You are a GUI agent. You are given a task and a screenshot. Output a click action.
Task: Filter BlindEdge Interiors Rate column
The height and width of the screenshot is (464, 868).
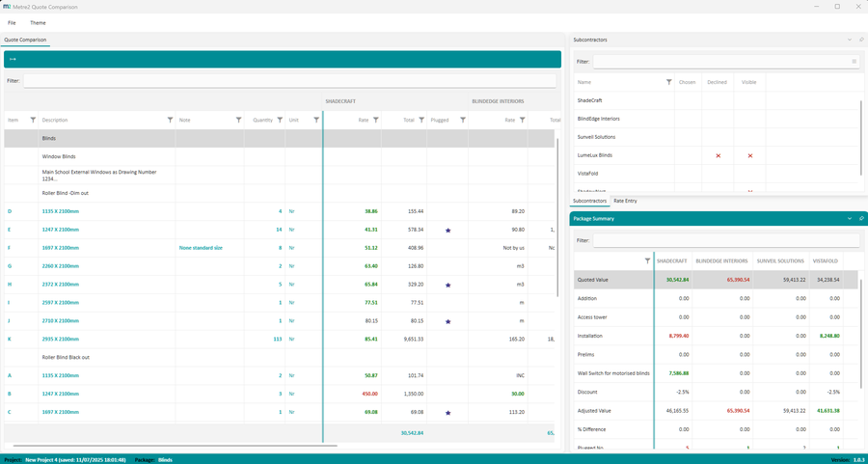pyautogui.click(x=522, y=120)
